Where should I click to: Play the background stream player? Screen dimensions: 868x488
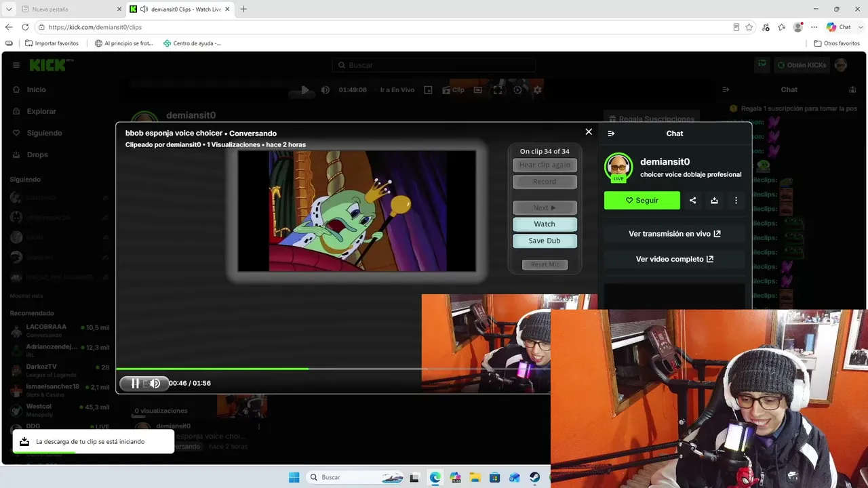click(x=305, y=89)
